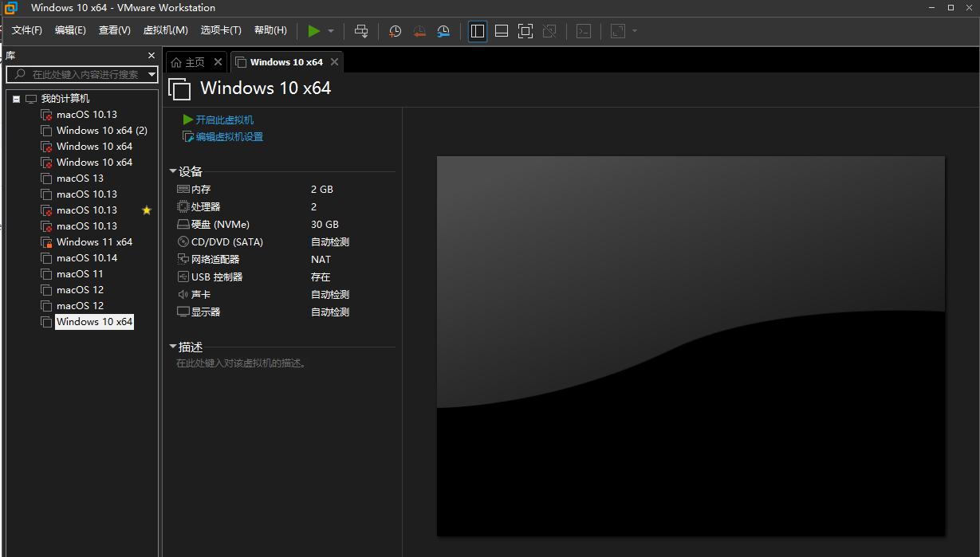Click the USB controller icon

point(183,277)
